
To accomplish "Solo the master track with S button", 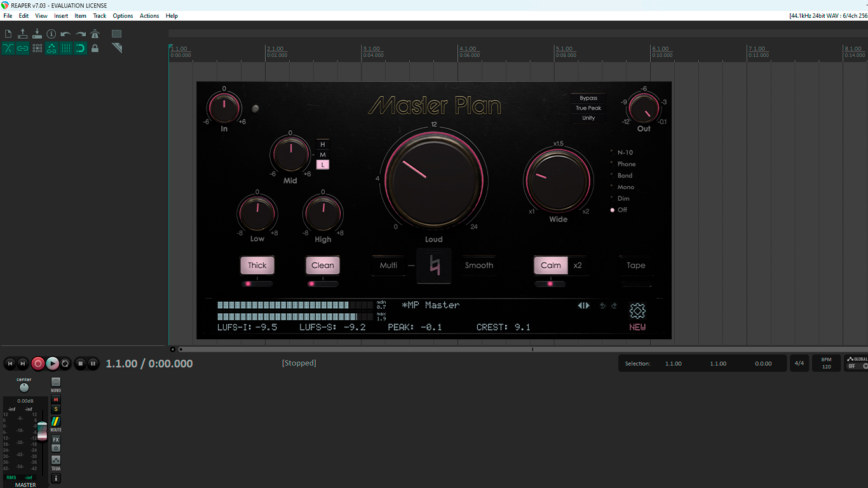I will click(x=56, y=409).
